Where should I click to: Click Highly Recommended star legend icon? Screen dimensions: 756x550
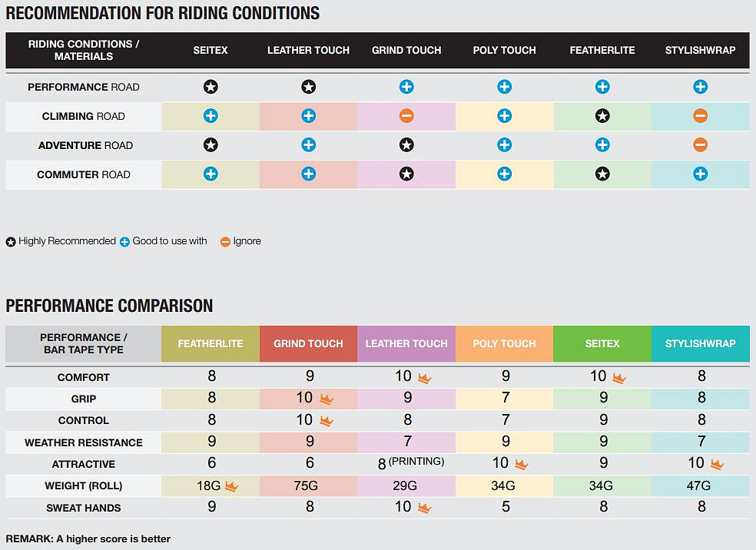[x=11, y=242]
